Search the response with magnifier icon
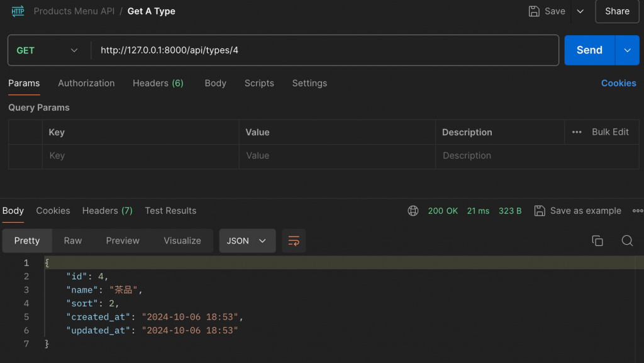Screen dimensions: 644x363 coord(627,241)
